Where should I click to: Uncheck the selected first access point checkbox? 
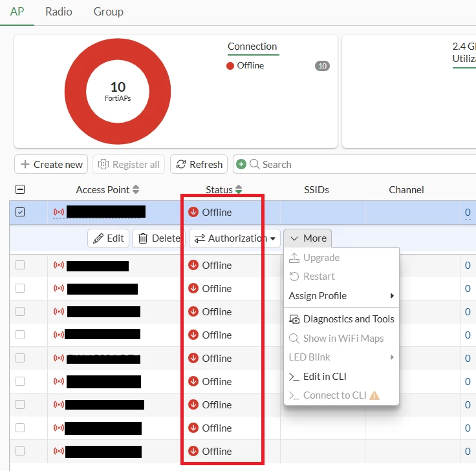pyautogui.click(x=20, y=212)
